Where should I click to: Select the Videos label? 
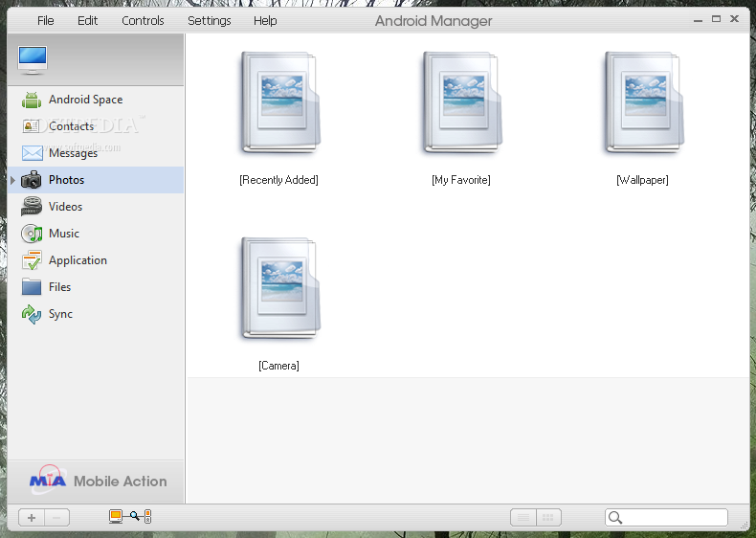click(x=66, y=207)
